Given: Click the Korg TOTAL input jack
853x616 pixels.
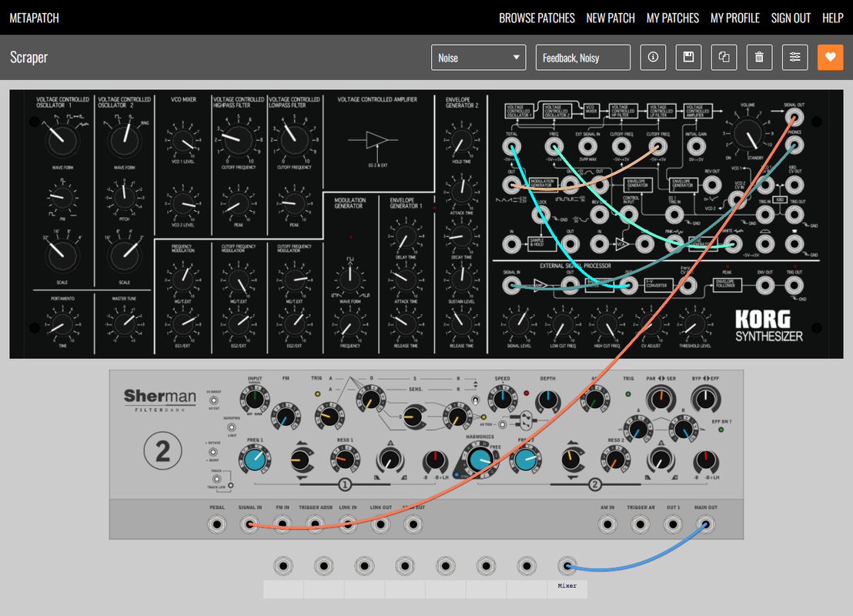Looking at the screenshot, I should (x=511, y=146).
